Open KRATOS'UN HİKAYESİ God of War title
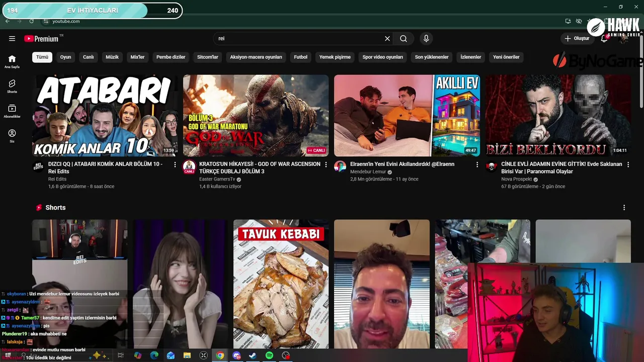The image size is (644, 362). pos(260,167)
